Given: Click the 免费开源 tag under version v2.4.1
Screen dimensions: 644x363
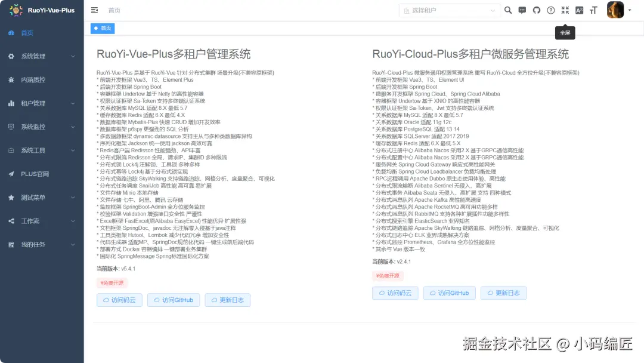Looking at the screenshot, I should click(x=388, y=276).
